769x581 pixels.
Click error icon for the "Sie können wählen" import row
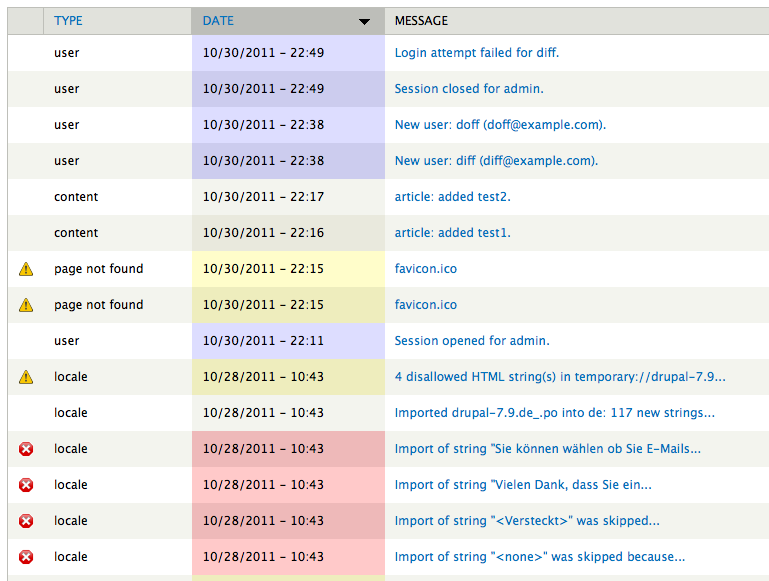pyautogui.click(x=26, y=449)
